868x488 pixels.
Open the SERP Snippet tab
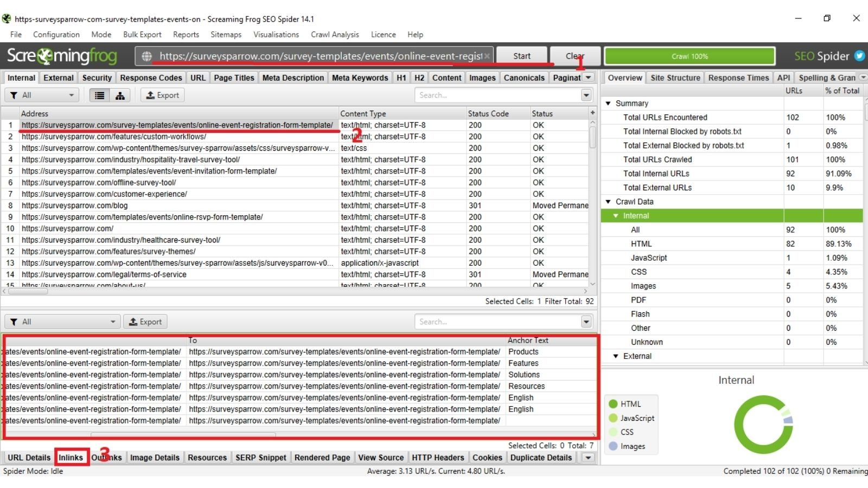click(x=260, y=458)
